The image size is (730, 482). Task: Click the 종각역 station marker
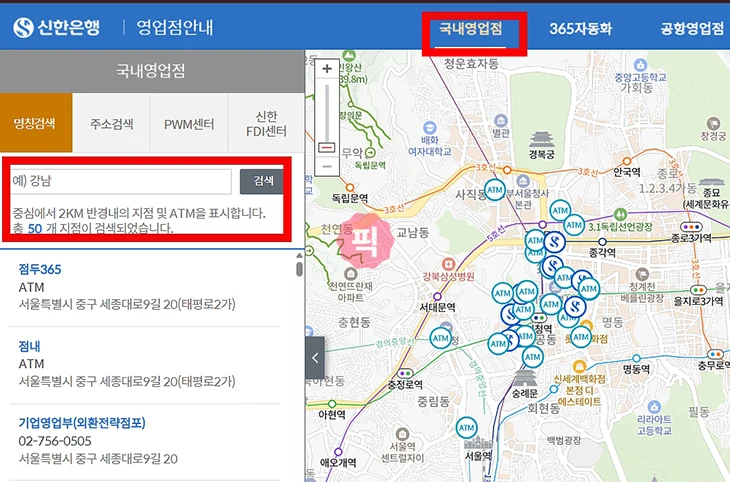coord(602,242)
